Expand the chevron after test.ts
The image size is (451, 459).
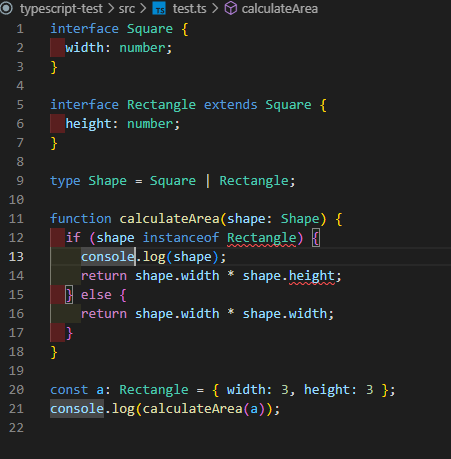pyautogui.click(x=215, y=9)
